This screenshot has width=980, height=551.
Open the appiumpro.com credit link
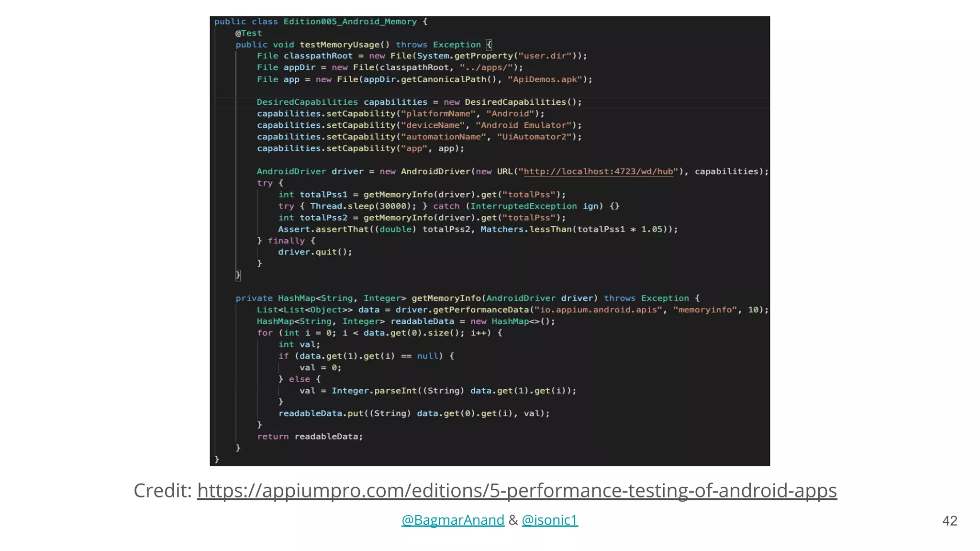coord(517,491)
